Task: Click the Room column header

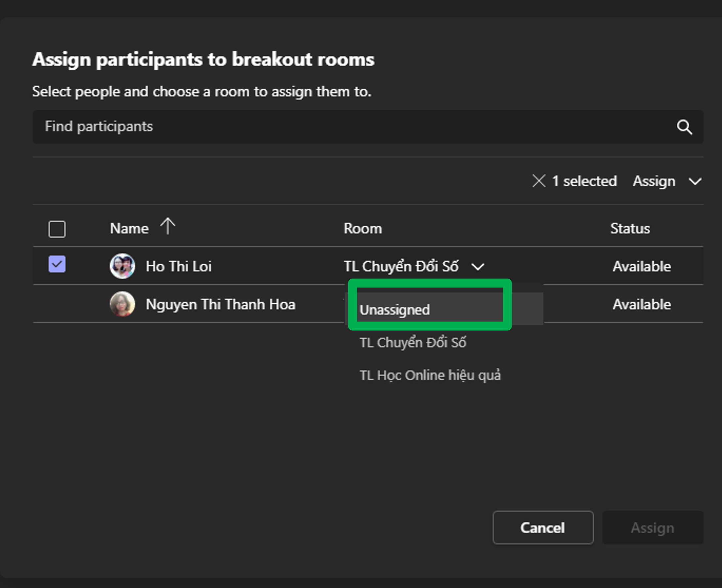Action: [x=363, y=229]
